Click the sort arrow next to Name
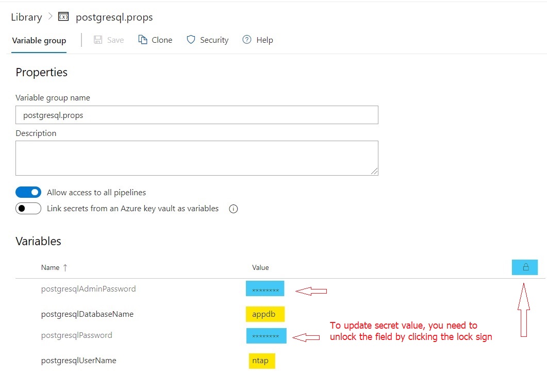 pos(65,267)
